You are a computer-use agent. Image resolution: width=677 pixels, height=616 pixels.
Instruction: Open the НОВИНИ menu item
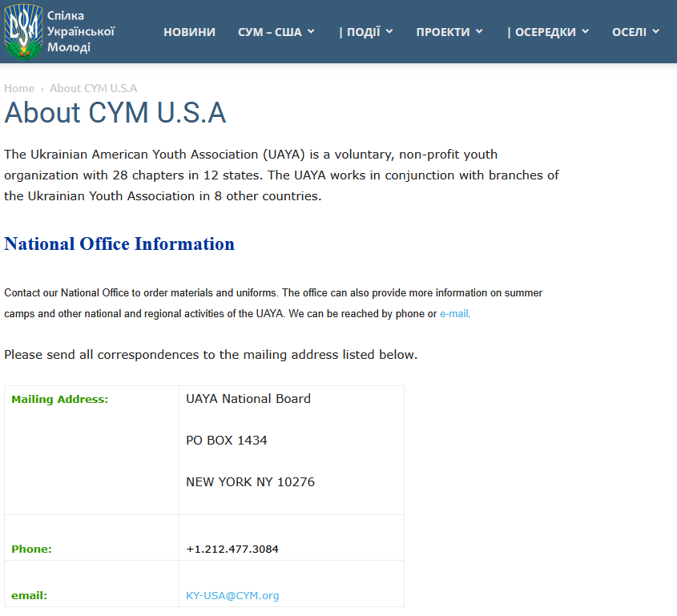[189, 32]
